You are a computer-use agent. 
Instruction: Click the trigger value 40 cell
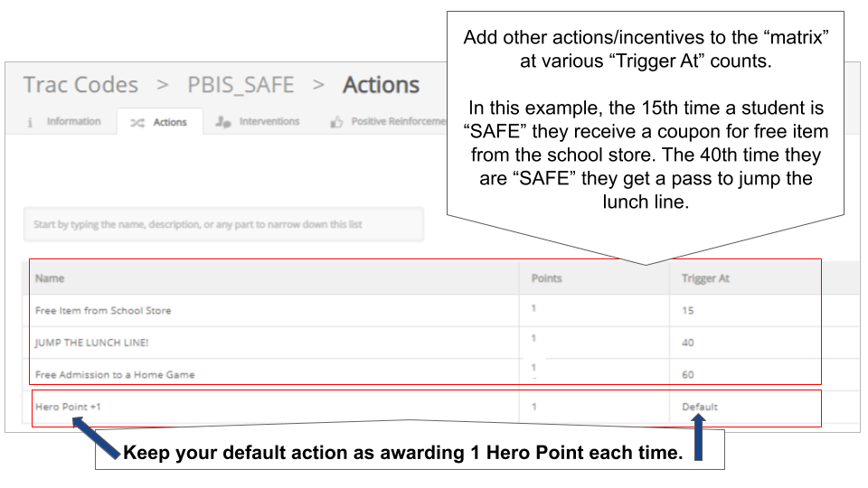click(x=688, y=343)
